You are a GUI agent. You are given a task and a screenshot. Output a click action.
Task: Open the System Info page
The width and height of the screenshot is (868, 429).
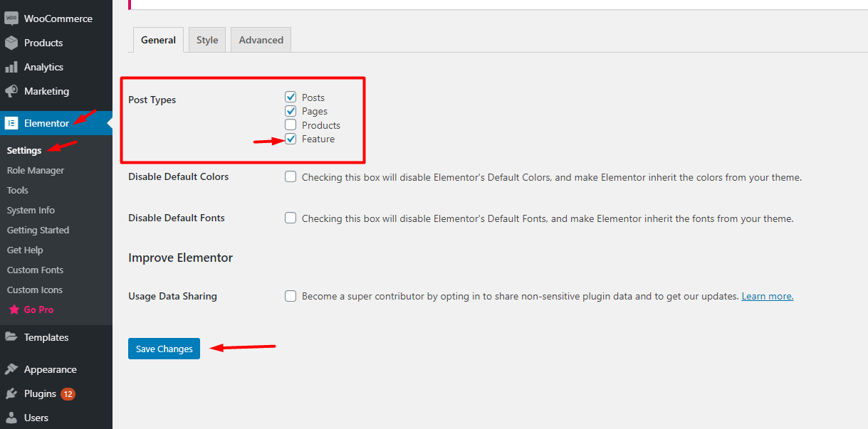click(x=31, y=210)
